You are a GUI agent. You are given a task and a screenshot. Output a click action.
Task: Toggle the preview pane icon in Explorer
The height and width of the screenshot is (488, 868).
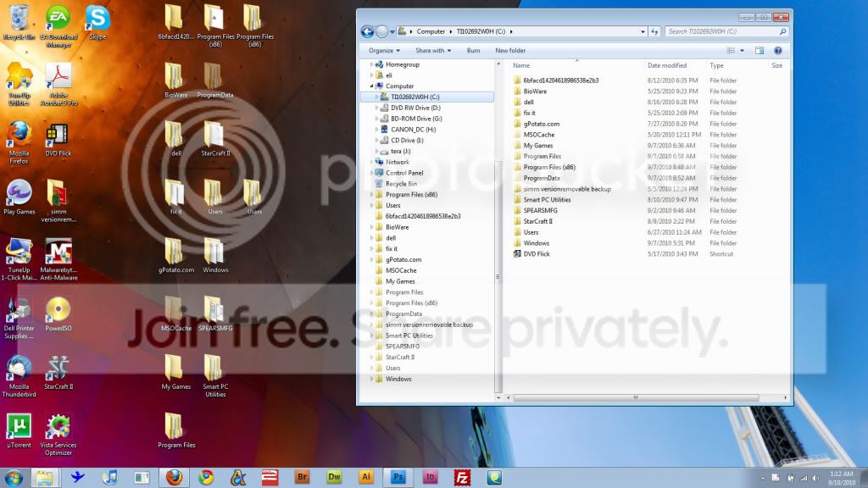(759, 50)
